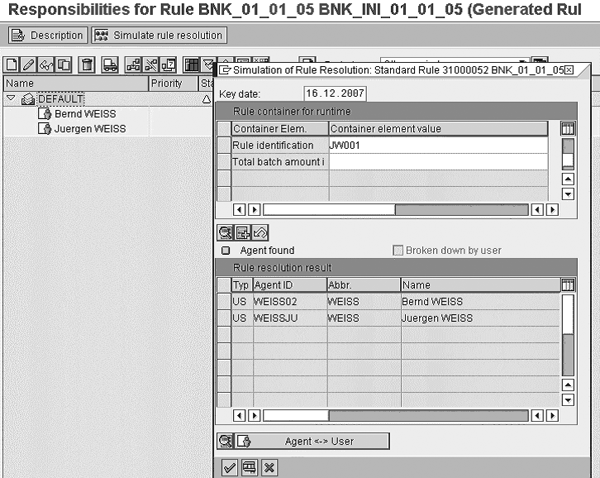This screenshot has width=600, height=478.
Task: Click the assignment info icon with question mark
Action: click(x=168, y=65)
